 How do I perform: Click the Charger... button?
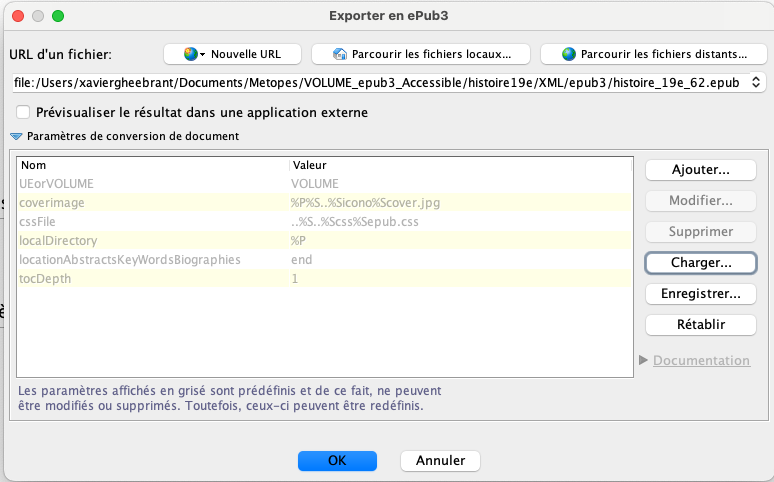(x=700, y=263)
